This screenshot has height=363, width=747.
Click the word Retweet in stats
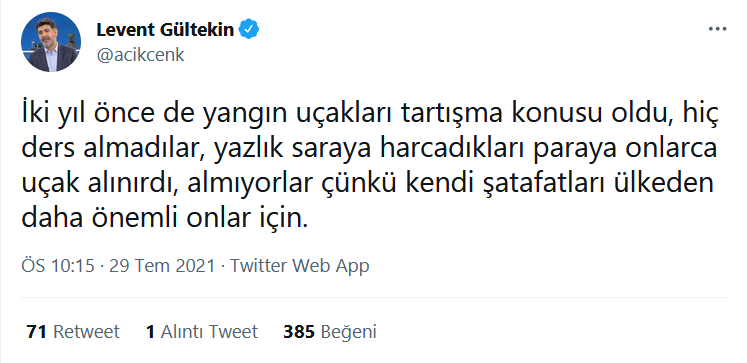tap(86, 332)
